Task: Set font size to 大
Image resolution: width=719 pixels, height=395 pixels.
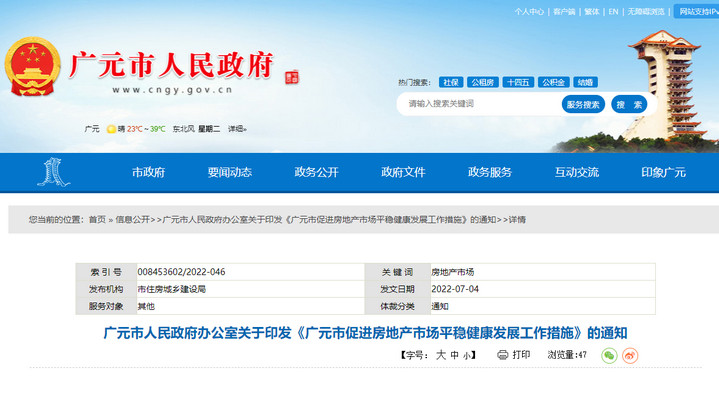Action: click(x=441, y=355)
